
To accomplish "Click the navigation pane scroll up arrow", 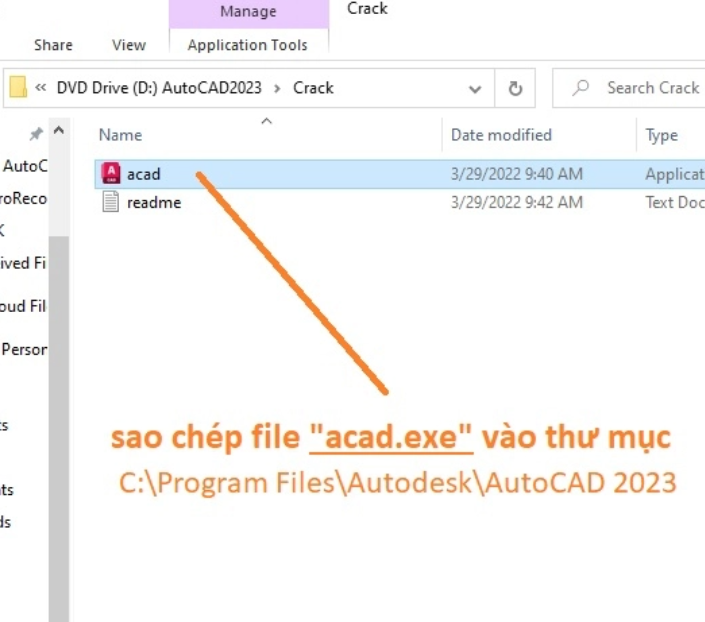I will (x=59, y=133).
